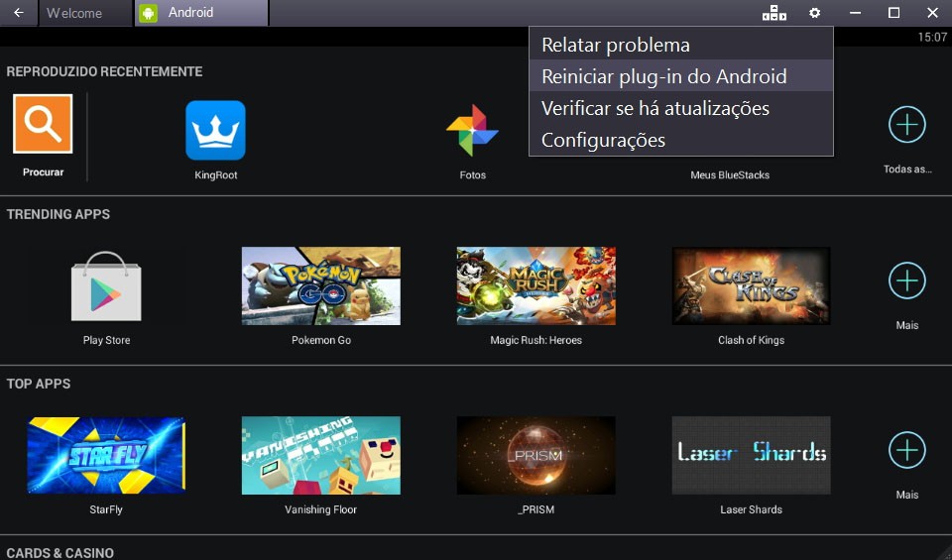Viewport: 952px width, 560px height.
Task: Launch the Fotos pinwheel app
Action: 472,131
